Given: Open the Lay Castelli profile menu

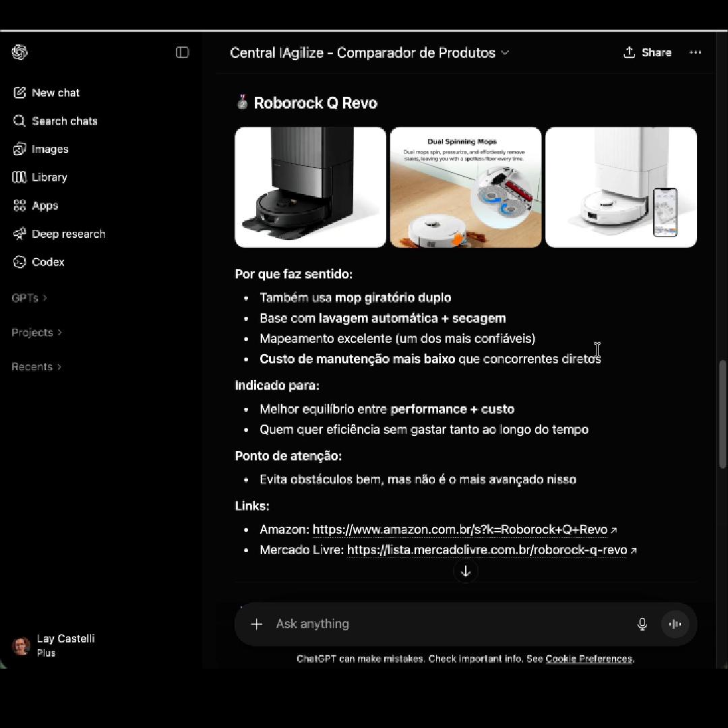Looking at the screenshot, I should click(x=53, y=645).
